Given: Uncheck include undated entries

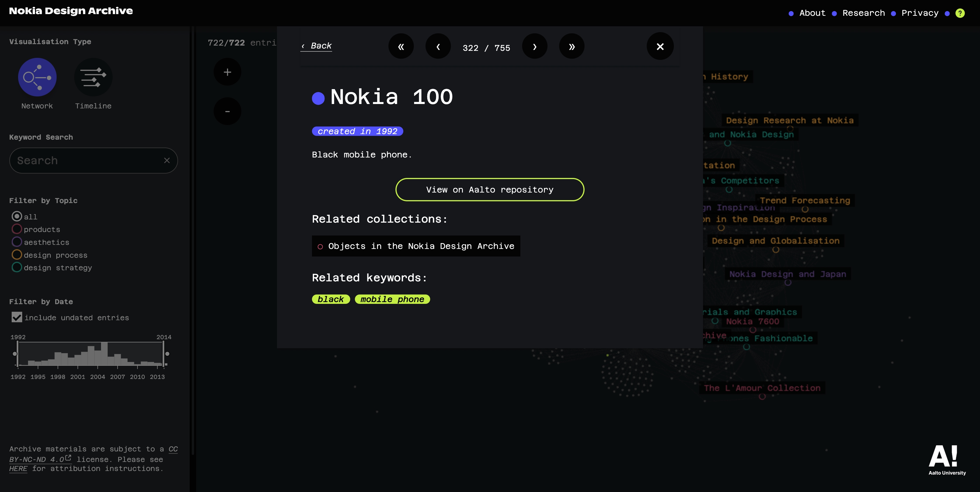Looking at the screenshot, I should (x=17, y=317).
